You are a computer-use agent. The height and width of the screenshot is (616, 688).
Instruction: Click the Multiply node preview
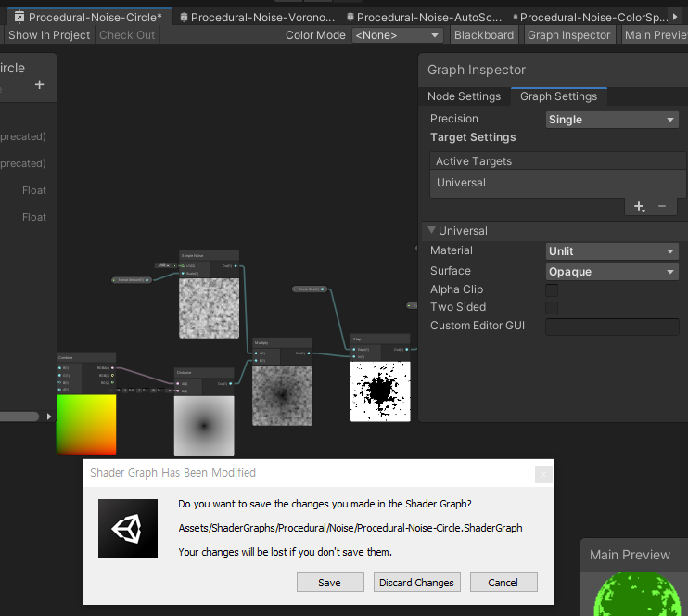point(282,395)
